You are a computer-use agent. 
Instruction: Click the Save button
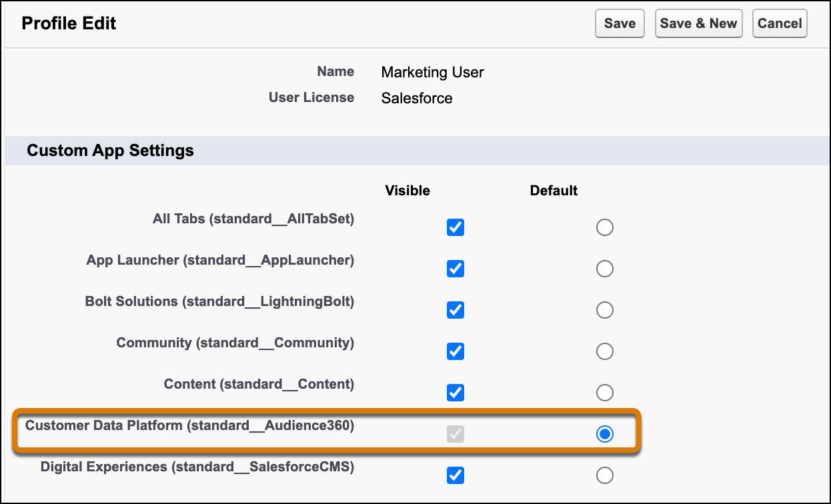coord(620,24)
